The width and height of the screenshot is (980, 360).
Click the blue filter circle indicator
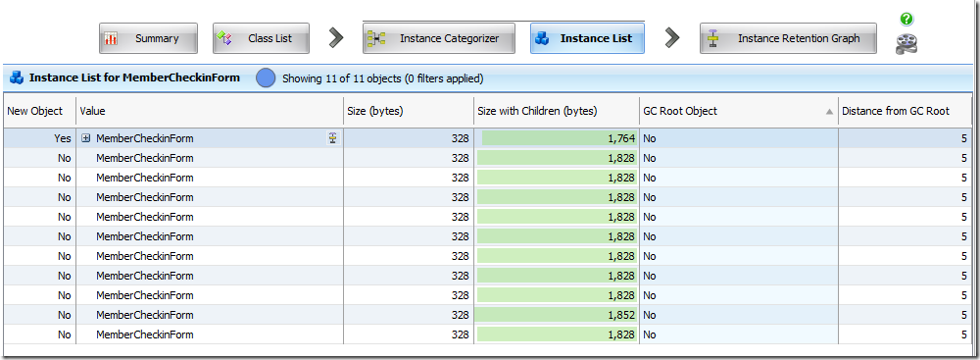pyautogui.click(x=266, y=78)
